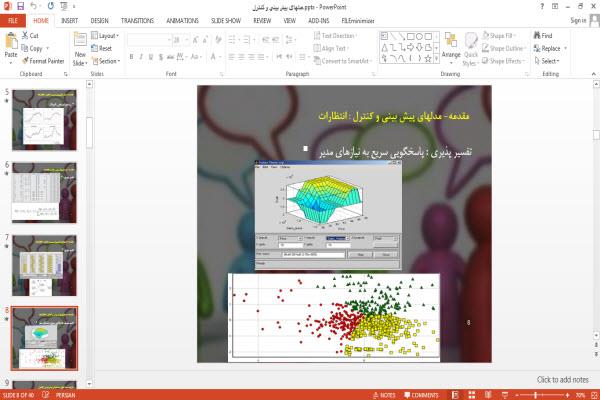Screen dimensions: 600x400
Task: Click PowerPoint Help question mark icon
Action: (x=541, y=6)
